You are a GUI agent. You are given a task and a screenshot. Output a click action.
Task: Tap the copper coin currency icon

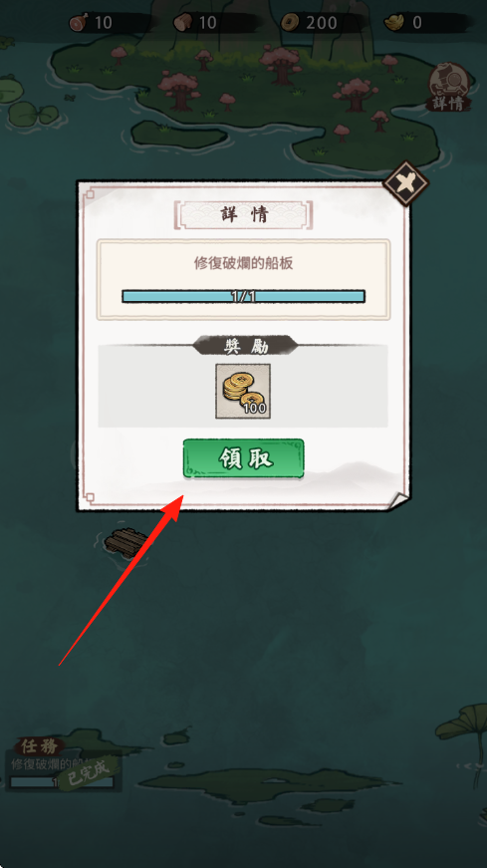[290, 23]
